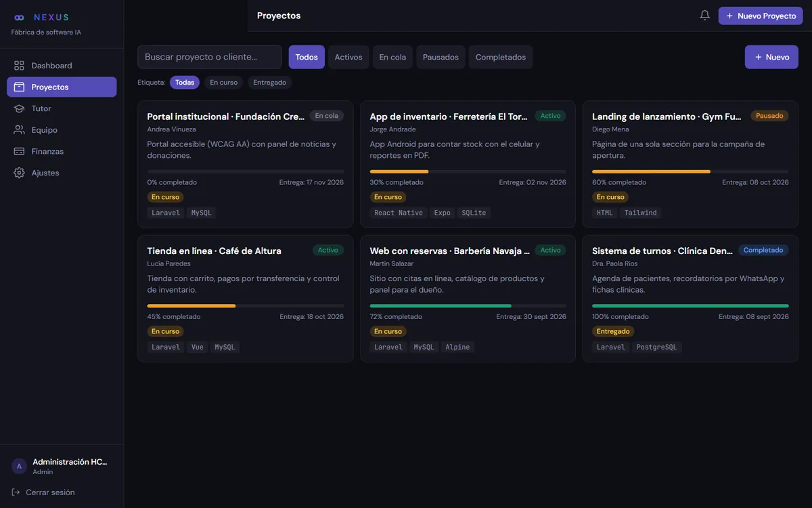Click the Equipo people icon
This screenshot has height=508, width=812.
coord(19,130)
